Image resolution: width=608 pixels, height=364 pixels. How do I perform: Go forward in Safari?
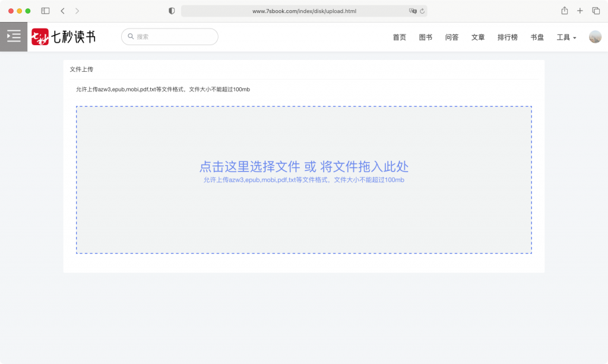(x=77, y=11)
